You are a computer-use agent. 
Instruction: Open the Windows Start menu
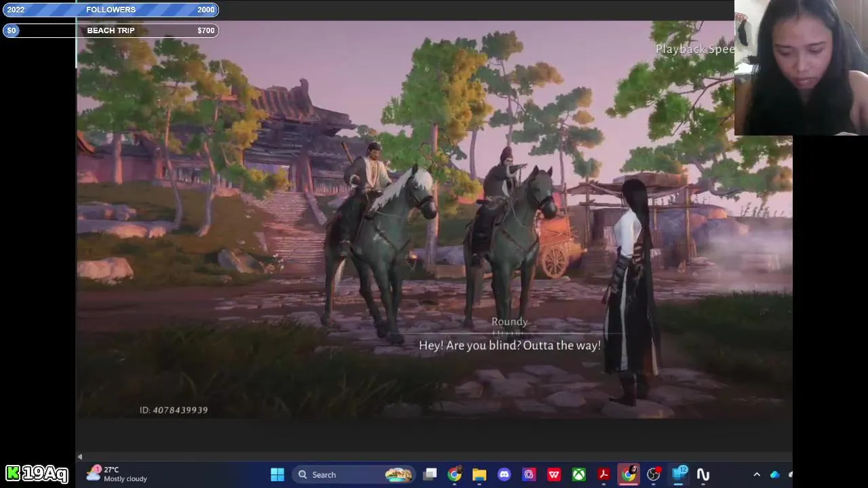click(277, 474)
